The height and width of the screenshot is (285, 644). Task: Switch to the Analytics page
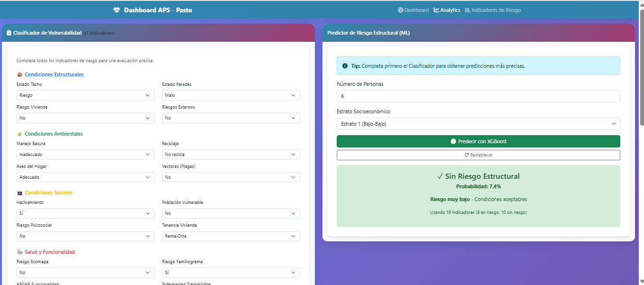pos(447,10)
